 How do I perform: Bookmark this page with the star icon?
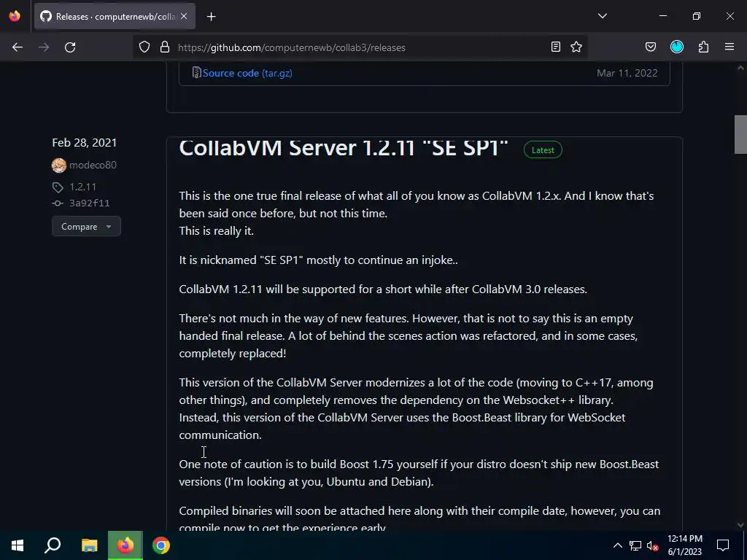click(x=576, y=47)
